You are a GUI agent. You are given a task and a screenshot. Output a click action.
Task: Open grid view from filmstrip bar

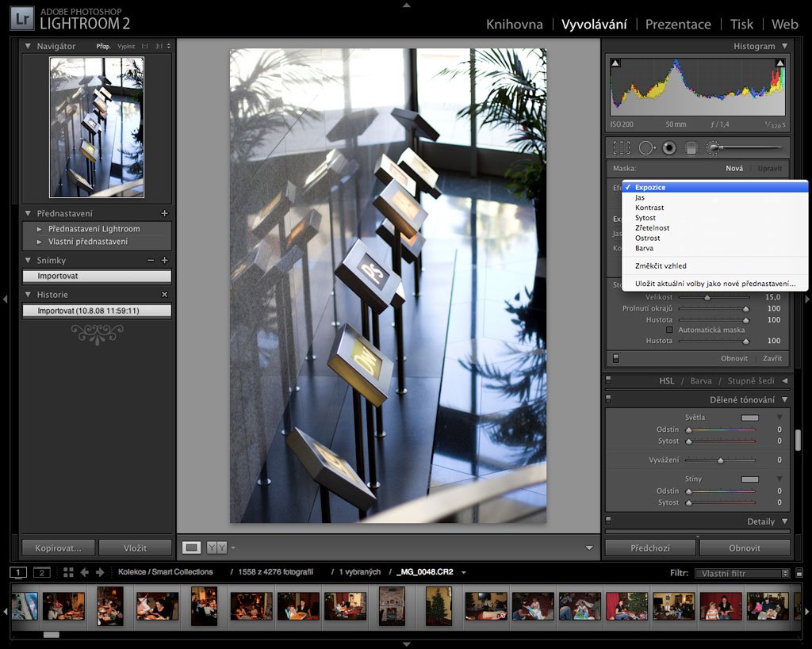tap(68, 572)
